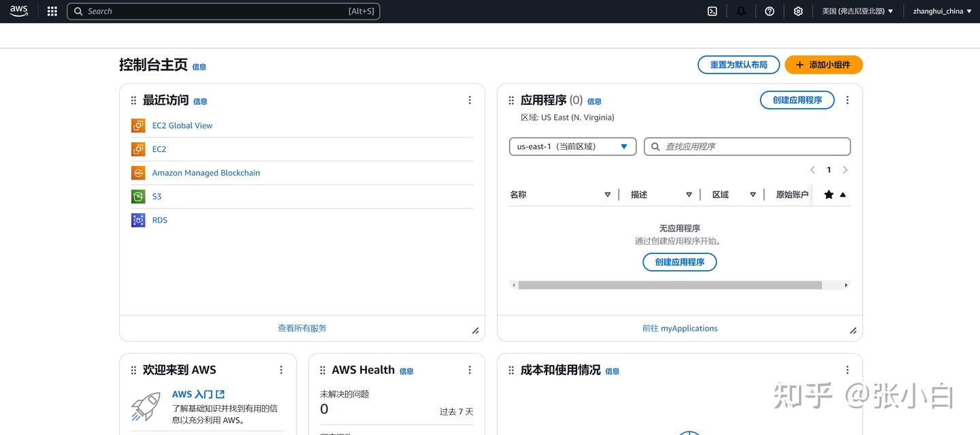Focus the 查找应用程序 search field
Viewport: 980px width, 435px height.
pos(747,146)
